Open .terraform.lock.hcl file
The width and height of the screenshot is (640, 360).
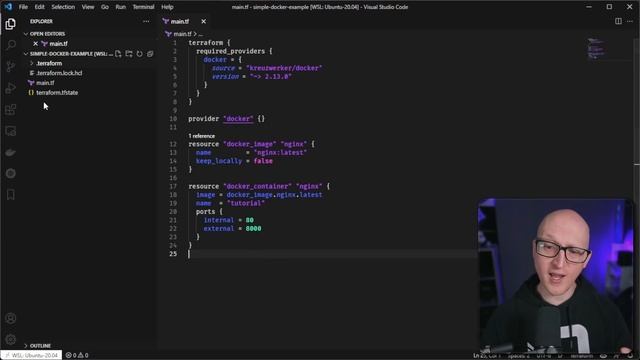click(59, 73)
